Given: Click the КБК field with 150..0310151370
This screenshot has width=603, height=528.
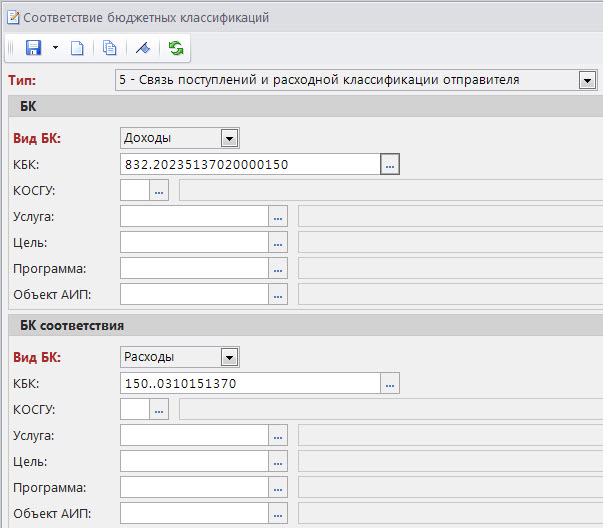Looking at the screenshot, I should [250, 382].
